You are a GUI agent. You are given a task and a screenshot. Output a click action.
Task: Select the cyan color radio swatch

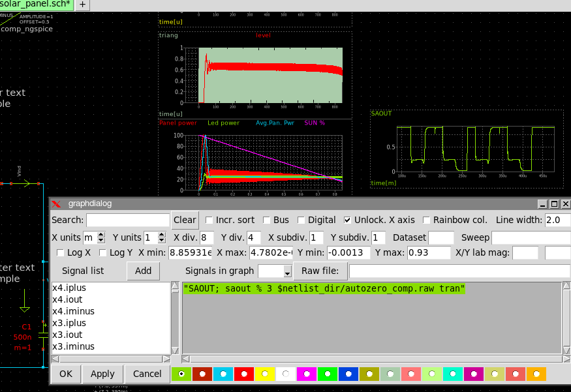[223, 374]
